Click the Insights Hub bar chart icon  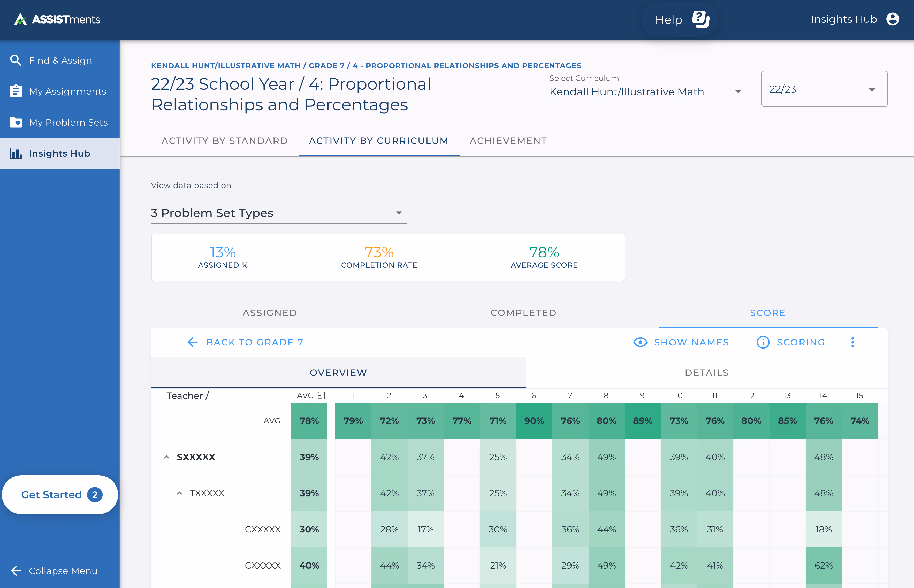coord(16,153)
